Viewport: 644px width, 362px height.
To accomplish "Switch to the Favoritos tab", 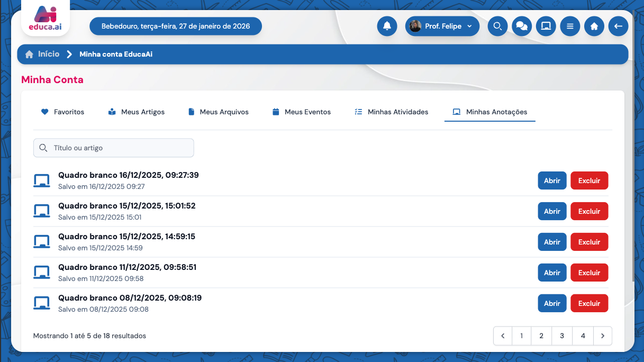I will pyautogui.click(x=63, y=112).
